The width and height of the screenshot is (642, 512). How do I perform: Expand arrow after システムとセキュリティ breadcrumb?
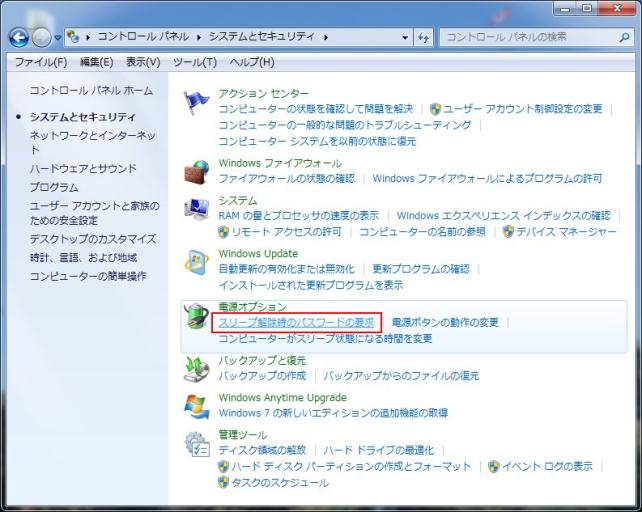pos(326,37)
